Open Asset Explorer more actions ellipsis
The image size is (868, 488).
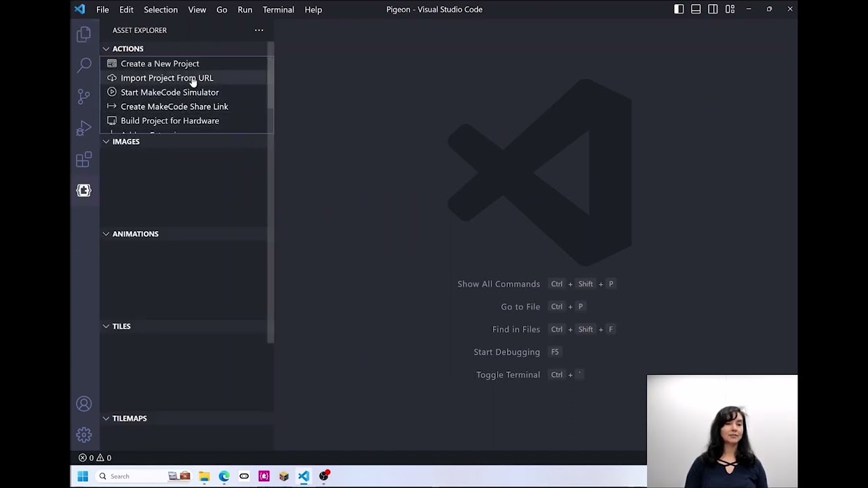[259, 30]
